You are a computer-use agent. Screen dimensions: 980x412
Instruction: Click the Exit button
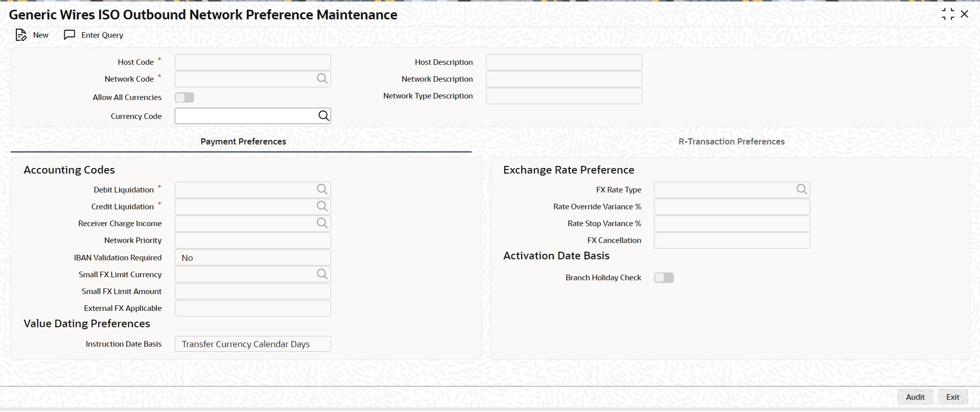(x=952, y=397)
